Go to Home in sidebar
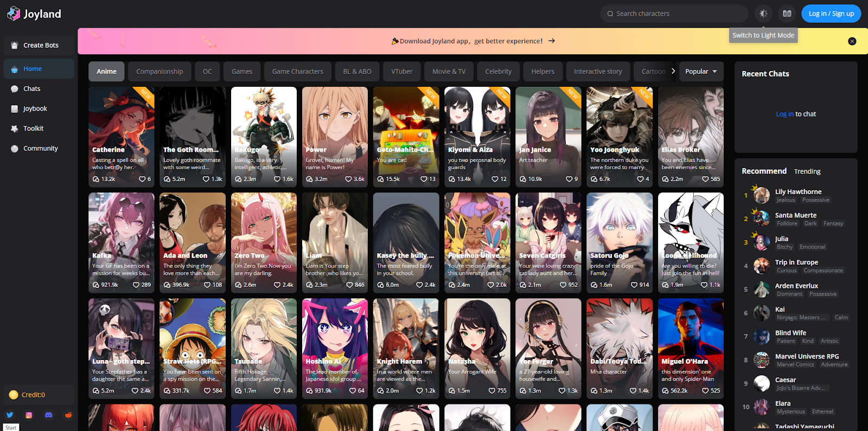Screen dimensions: 868x431 39,69
